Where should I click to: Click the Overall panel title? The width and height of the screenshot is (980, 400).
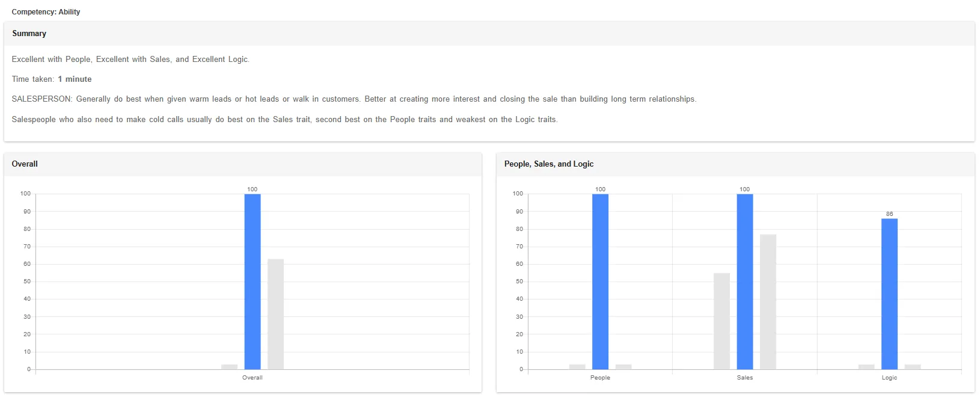(x=25, y=164)
